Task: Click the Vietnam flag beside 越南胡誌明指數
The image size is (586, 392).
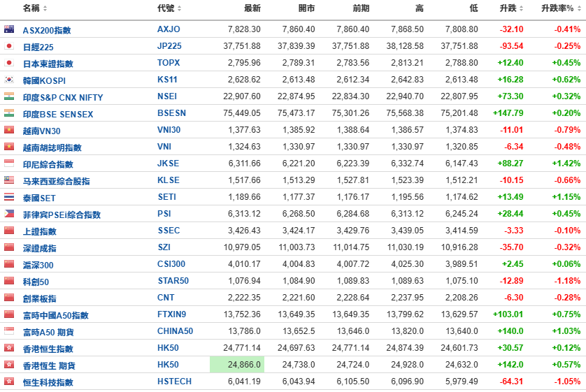Action: (9, 147)
